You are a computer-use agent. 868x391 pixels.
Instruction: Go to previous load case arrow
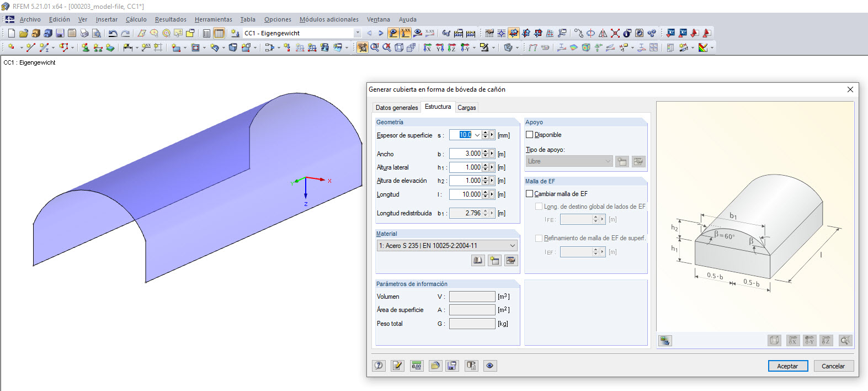pyautogui.click(x=369, y=33)
